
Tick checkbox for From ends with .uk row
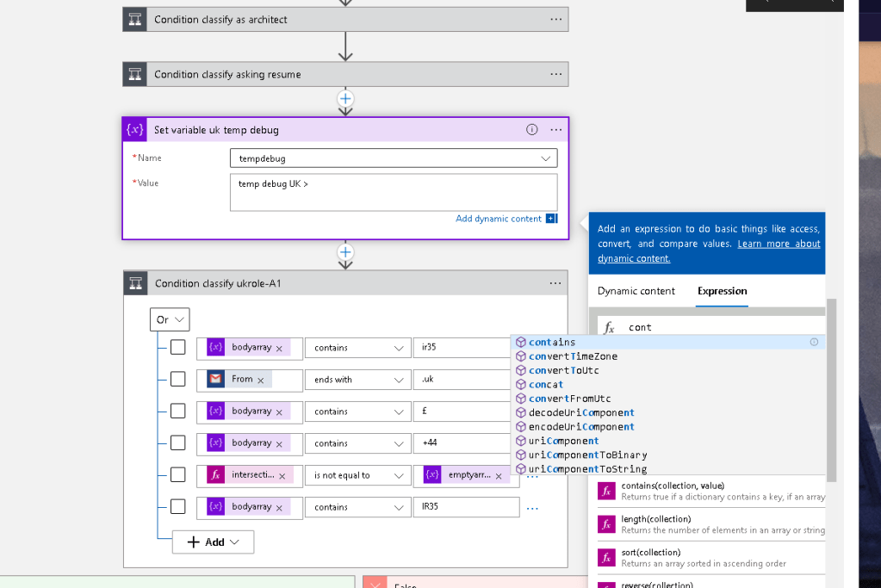(x=177, y=379)
